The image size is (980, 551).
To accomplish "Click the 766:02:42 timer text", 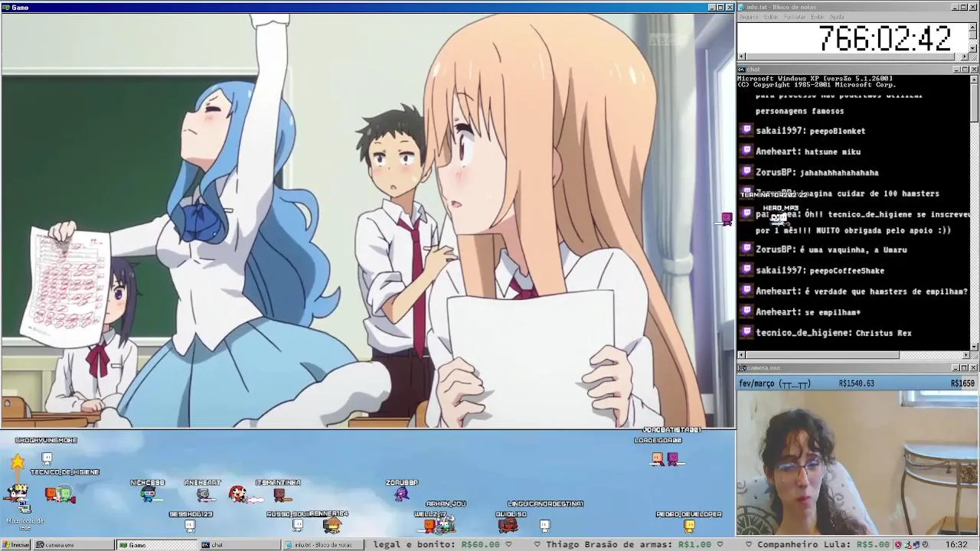I will tap(885, 38).
